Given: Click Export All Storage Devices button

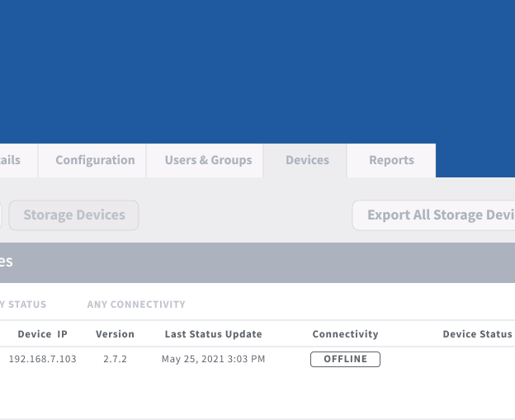Looking at the screenshot, I should coord(437,215).
